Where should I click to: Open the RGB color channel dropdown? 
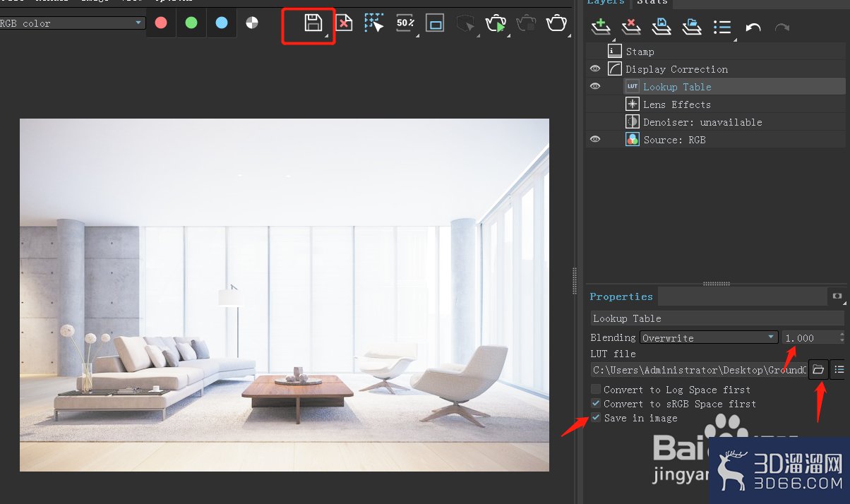click(138, 23)
